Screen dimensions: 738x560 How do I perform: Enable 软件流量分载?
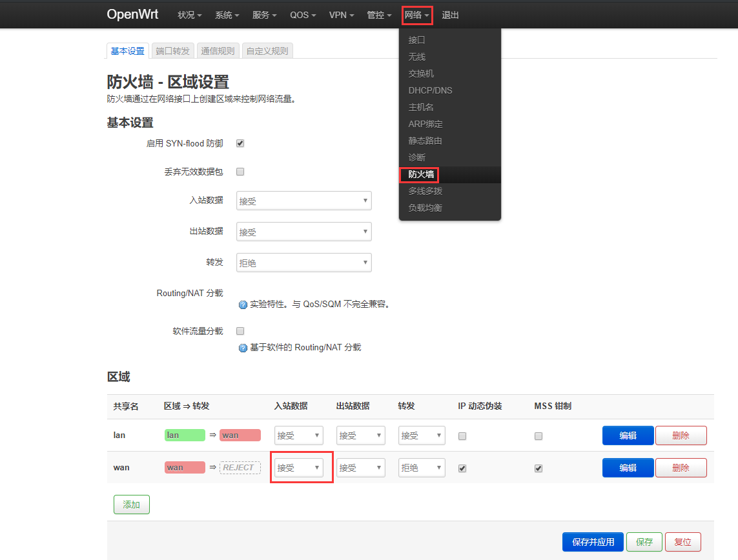tap(240, 331)
